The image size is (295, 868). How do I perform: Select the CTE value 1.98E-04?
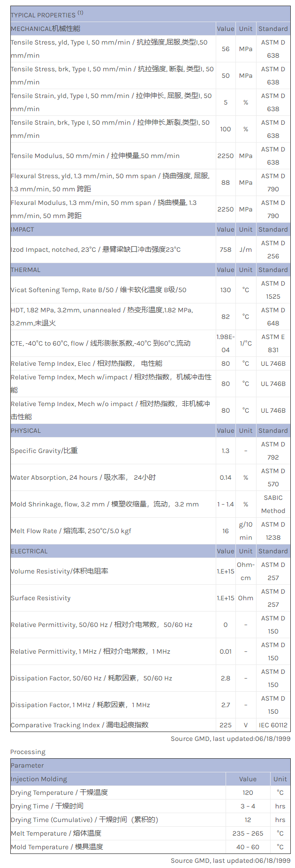tap(226, 343)
